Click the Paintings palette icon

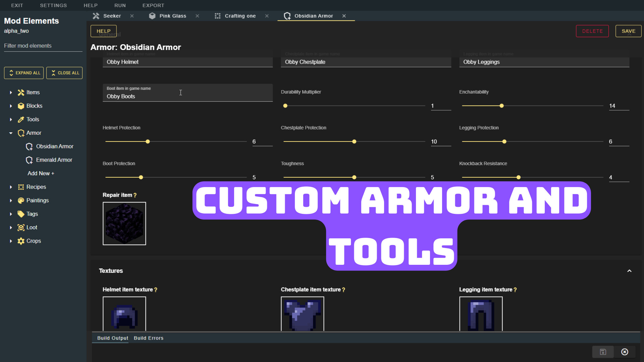(21, 200)
